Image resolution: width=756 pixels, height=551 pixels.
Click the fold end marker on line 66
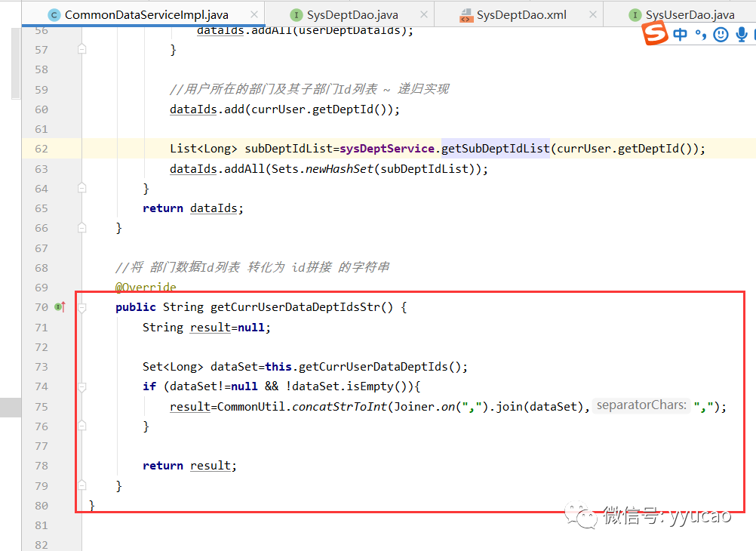coord(82,227)
